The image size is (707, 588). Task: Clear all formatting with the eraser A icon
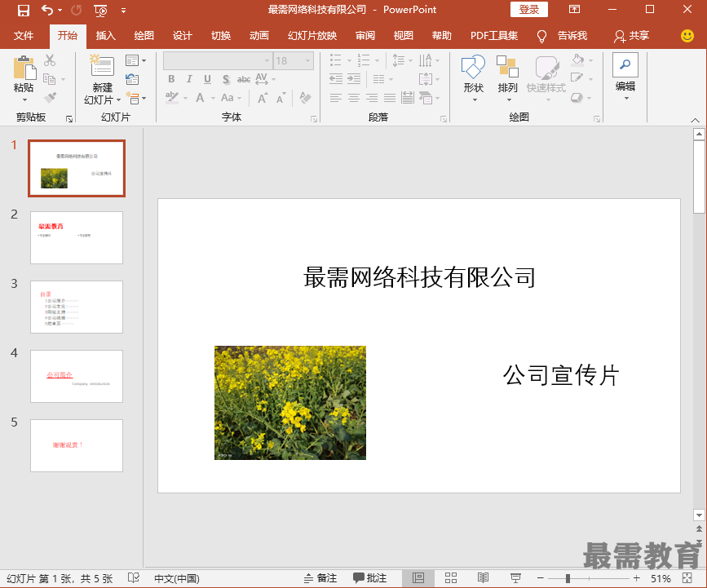coord(305,98)
